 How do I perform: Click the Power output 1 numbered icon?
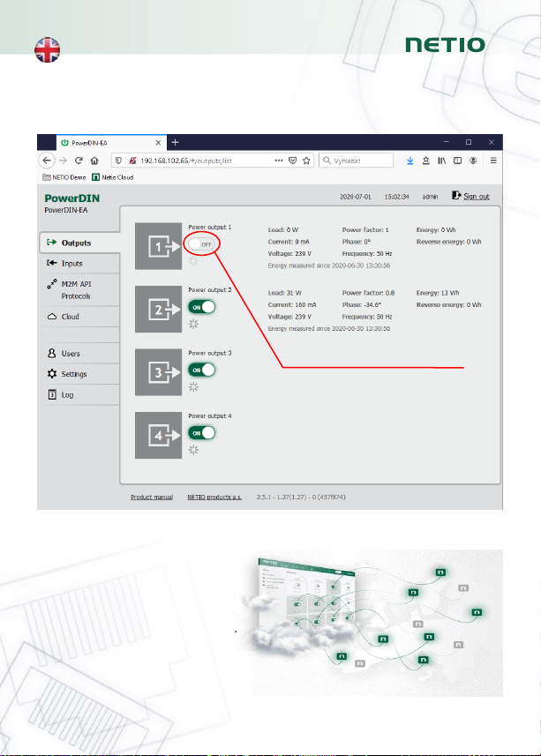(x=158, y=247)
